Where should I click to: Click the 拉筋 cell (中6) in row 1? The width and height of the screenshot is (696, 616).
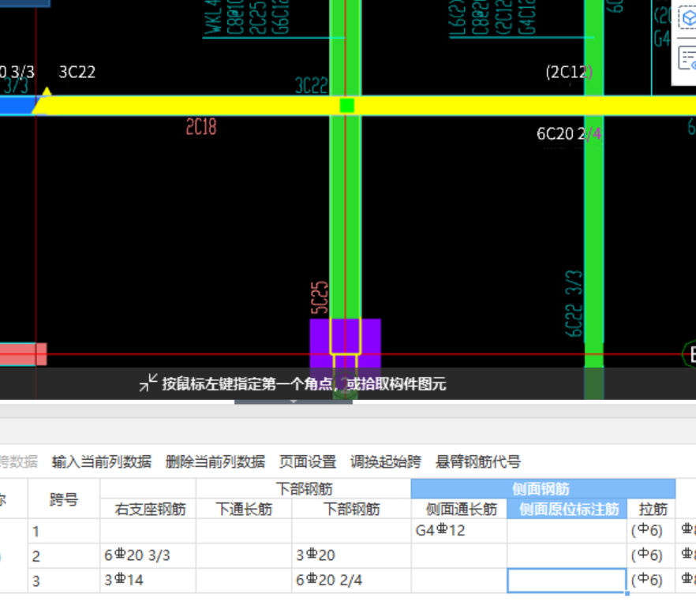(647, 530)
